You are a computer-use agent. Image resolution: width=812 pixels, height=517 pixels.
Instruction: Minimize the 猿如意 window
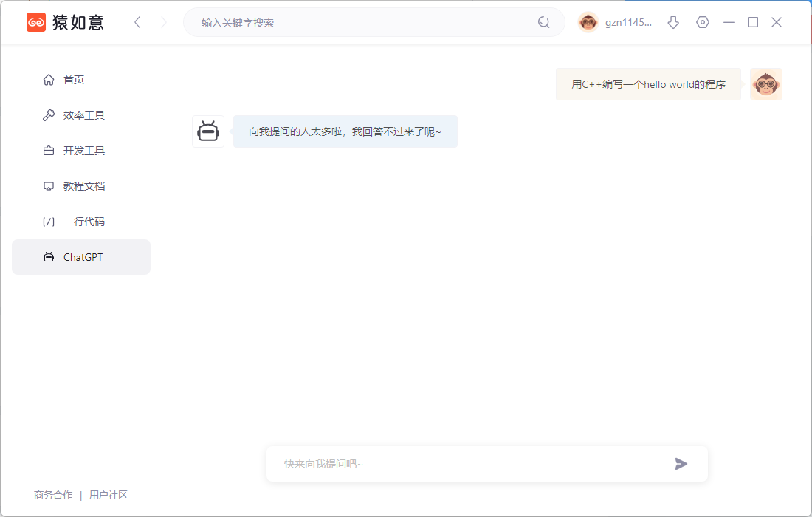tap(729, 22)
